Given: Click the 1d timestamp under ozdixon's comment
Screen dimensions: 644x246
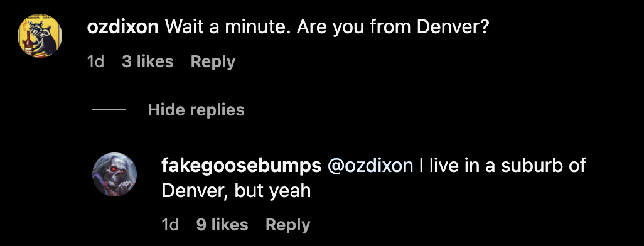Looking at the screenshot, I should [x=95, y=61].
